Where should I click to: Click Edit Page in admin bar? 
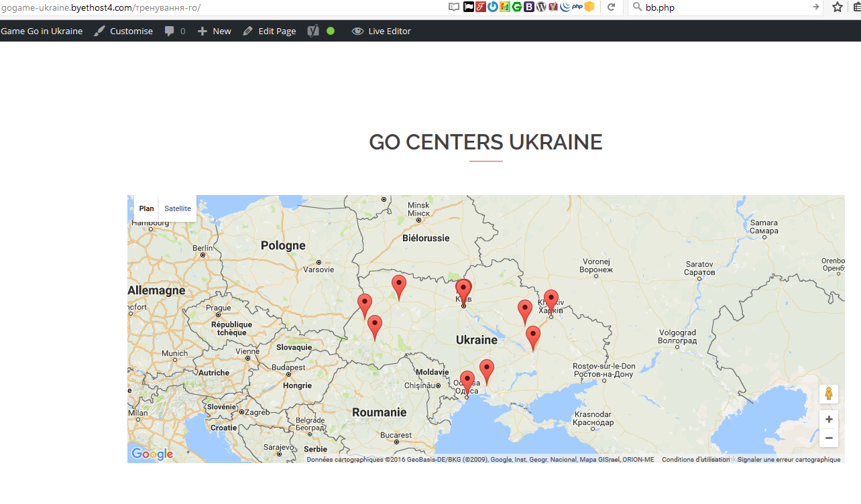(270, 31)
